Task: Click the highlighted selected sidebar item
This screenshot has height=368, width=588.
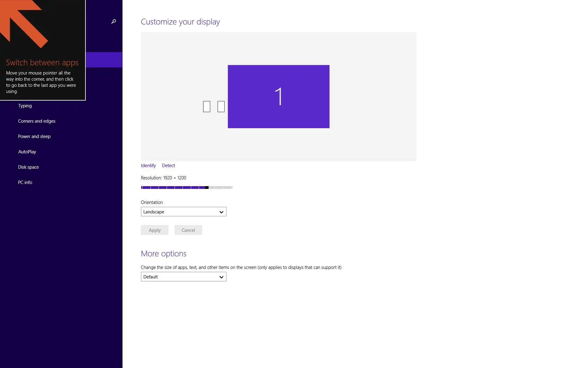Action: (104, 60)
